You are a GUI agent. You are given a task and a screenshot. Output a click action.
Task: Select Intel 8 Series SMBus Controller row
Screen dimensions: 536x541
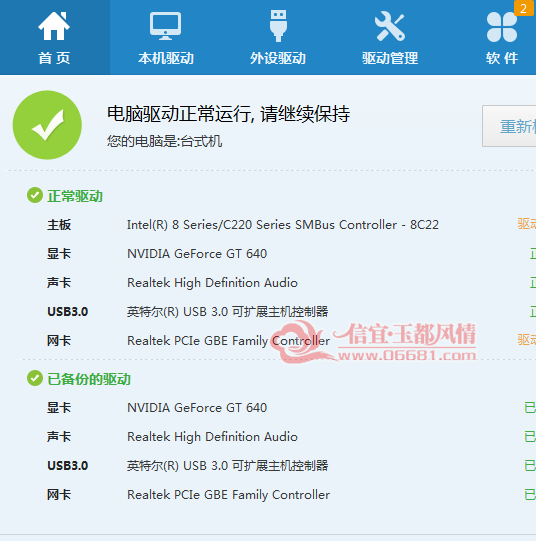point(283,225)
